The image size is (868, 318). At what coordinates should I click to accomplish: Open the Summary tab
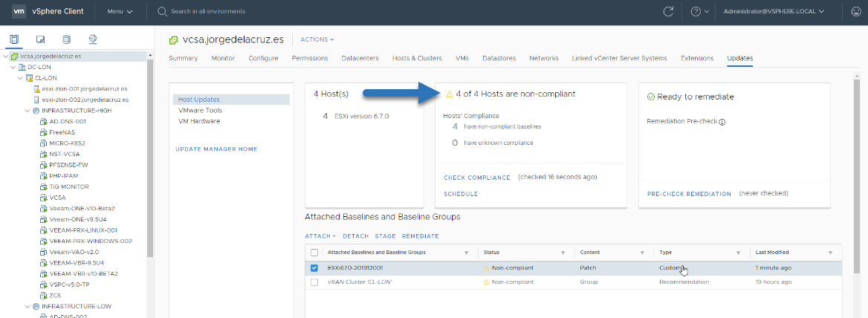click(184, 58)
